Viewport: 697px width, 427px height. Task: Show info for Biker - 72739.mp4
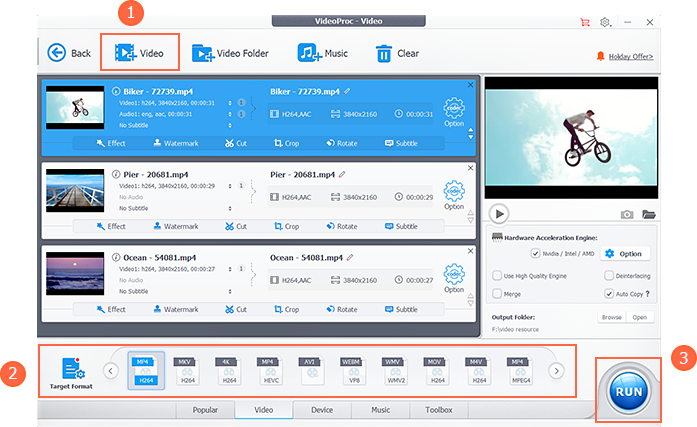click(116, 91)
